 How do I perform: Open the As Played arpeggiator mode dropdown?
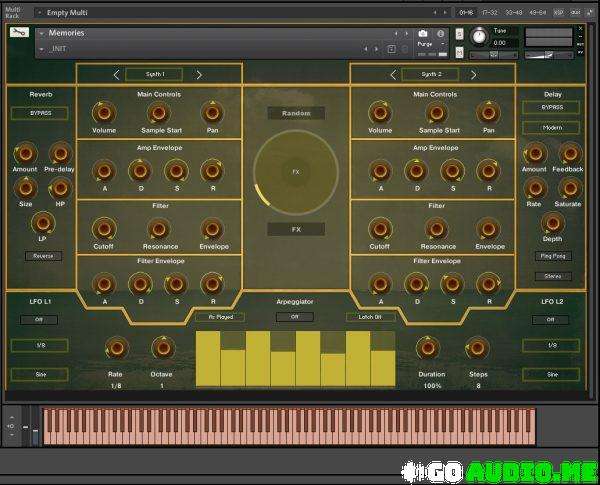click(x=219, y=317)
